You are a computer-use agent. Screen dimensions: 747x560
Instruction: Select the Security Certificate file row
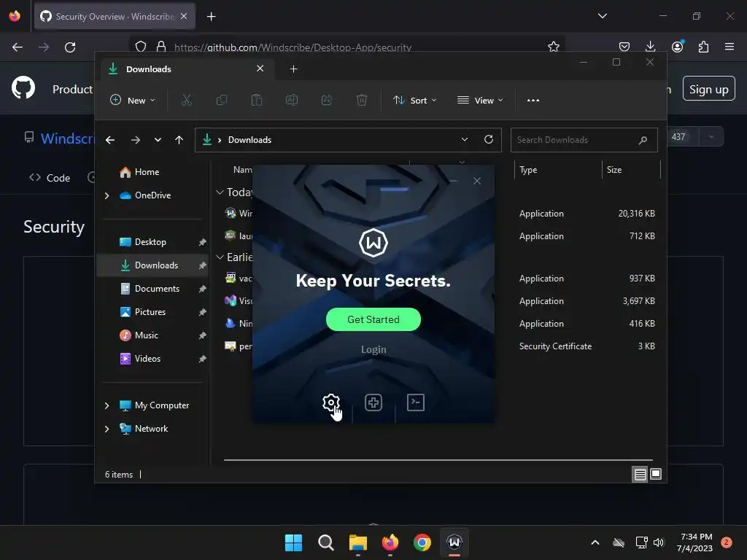click(438, 346)
